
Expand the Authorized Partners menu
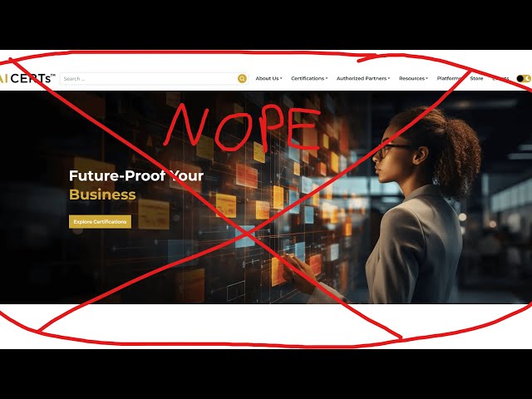pos(363,78)
